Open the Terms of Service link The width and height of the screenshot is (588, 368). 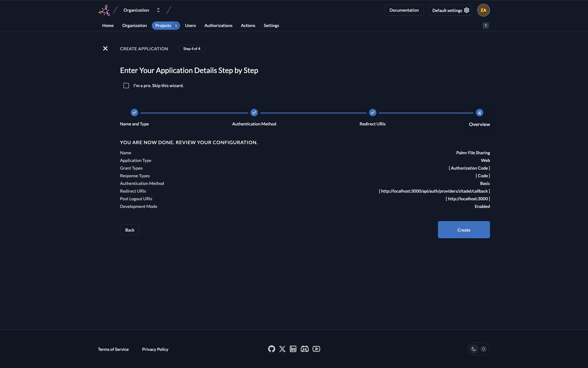113,349
